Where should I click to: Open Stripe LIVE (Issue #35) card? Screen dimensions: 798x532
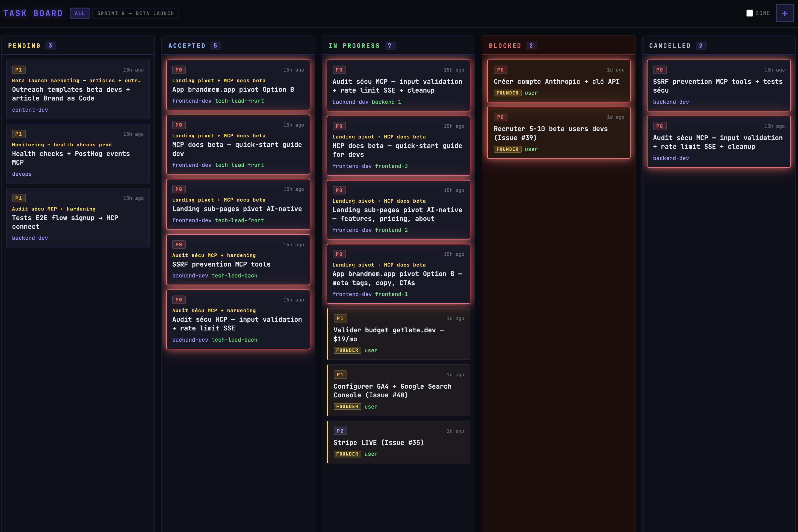[398, 442]
